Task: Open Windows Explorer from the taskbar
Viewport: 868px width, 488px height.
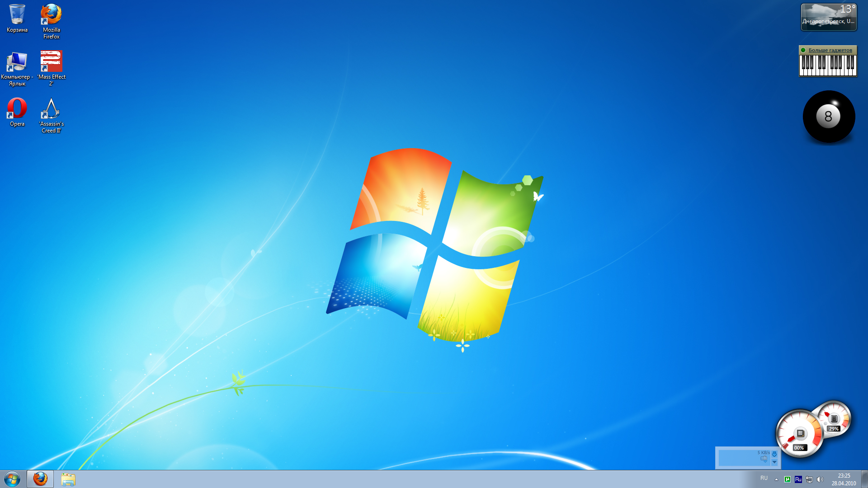Action: (x=68, y=479)
